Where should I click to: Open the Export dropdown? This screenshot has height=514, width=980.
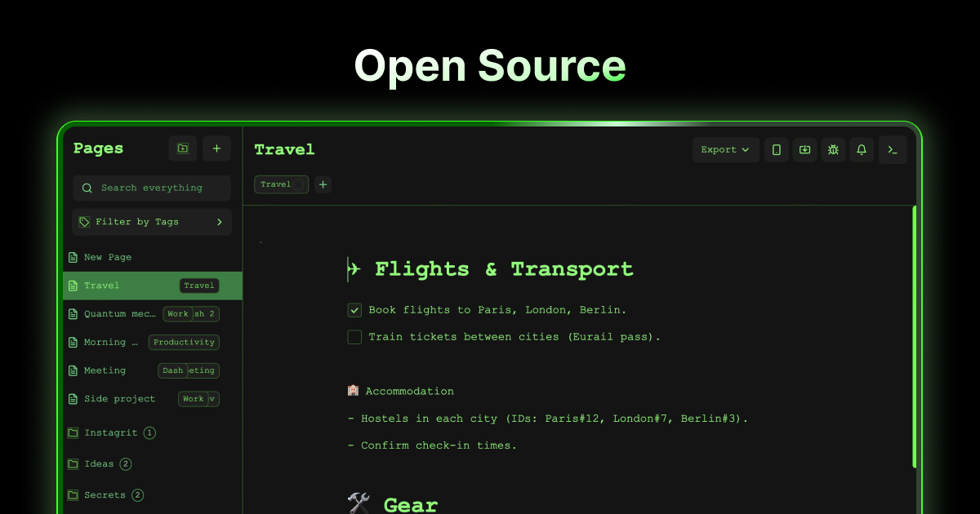(725, 149)
